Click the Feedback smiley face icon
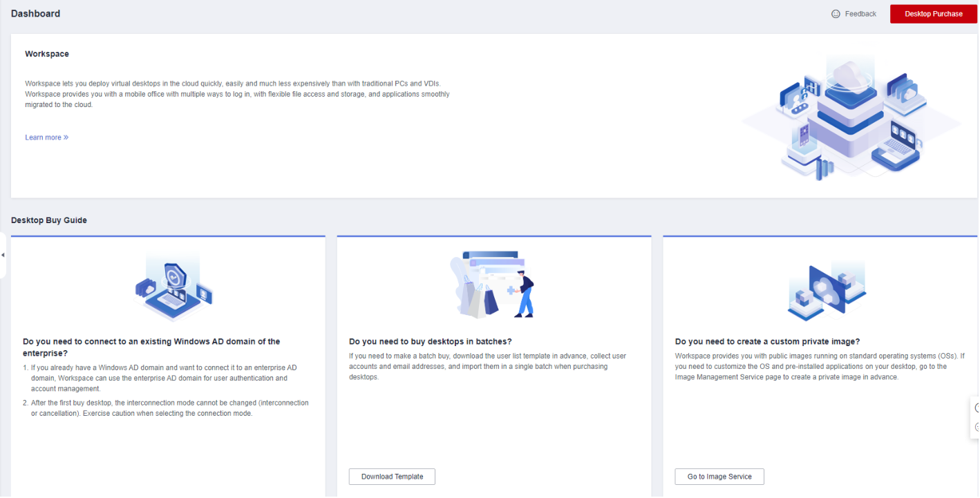The height and width of the screenshot is (498, 980). (x=836, y=14)
